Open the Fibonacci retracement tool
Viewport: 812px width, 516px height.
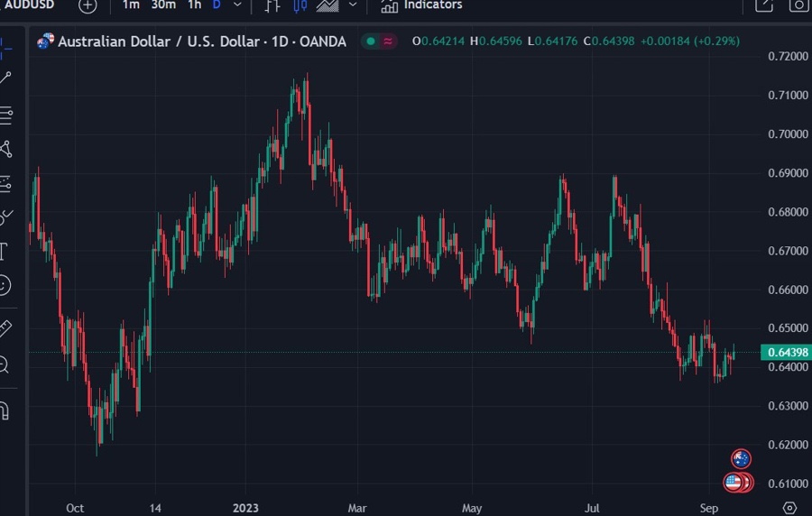click(5, 115)
